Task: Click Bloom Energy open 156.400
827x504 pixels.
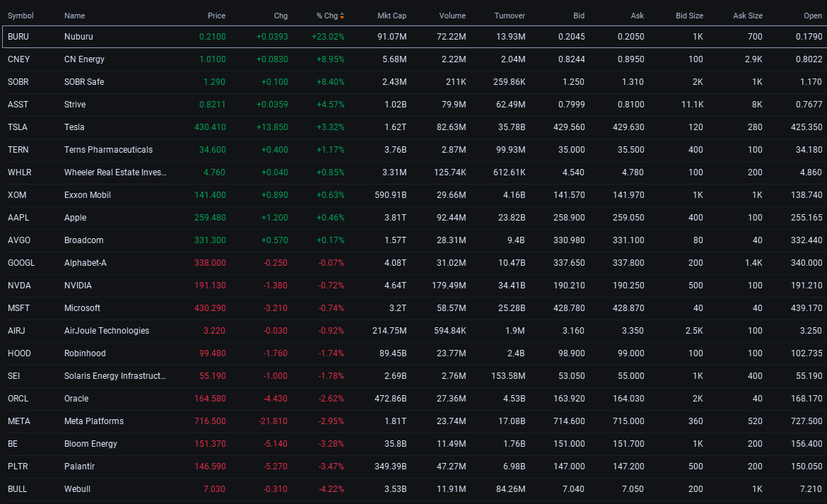Action: [x=807, y=445]
